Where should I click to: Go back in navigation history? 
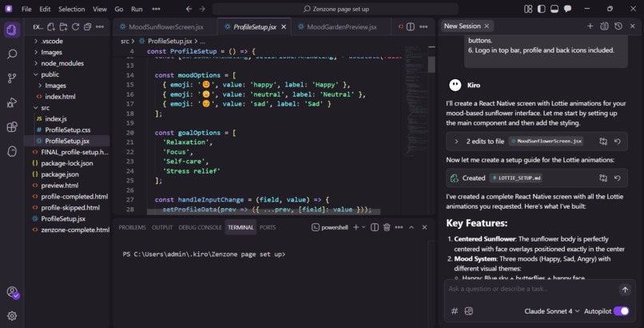189,9
